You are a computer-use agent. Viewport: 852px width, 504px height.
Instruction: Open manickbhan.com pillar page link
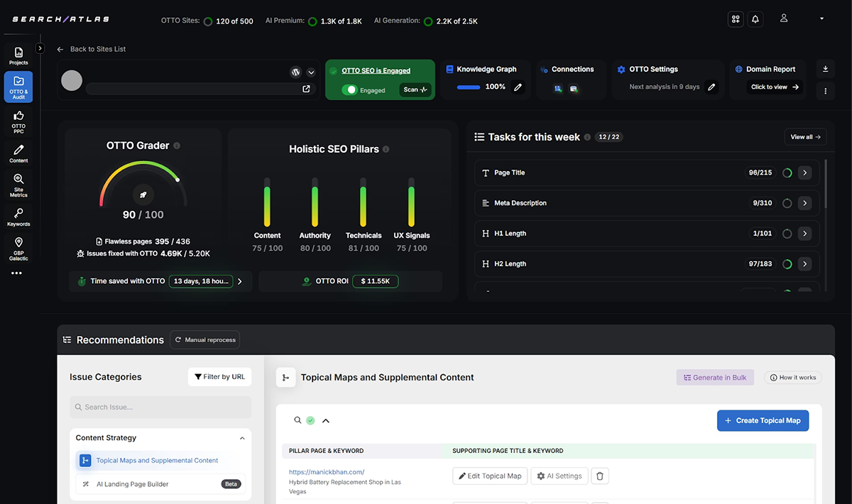[x=327, y=472]
